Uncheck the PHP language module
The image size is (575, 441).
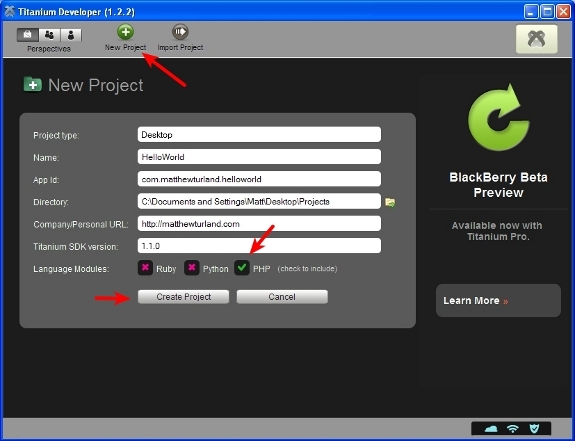coord(242,268)
